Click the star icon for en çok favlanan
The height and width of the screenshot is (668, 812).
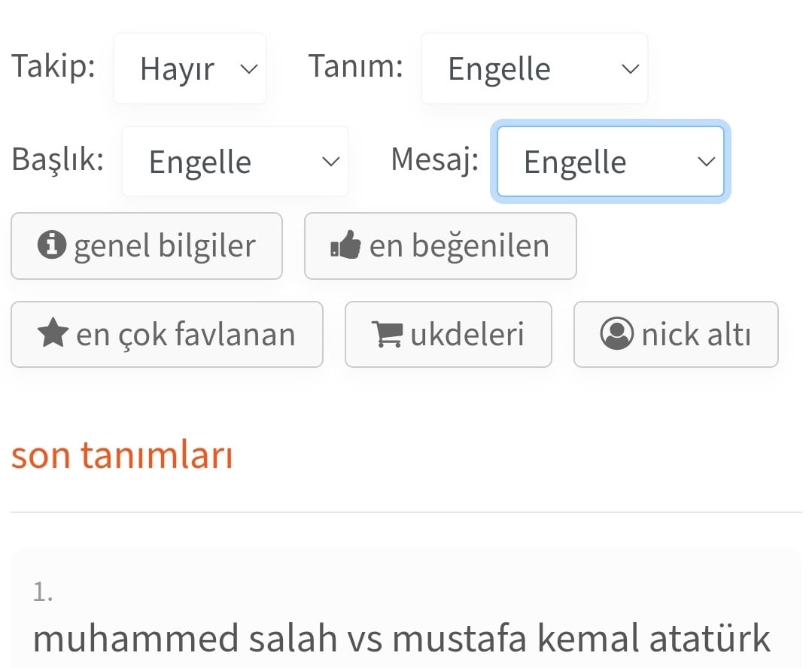click(53, 333)
